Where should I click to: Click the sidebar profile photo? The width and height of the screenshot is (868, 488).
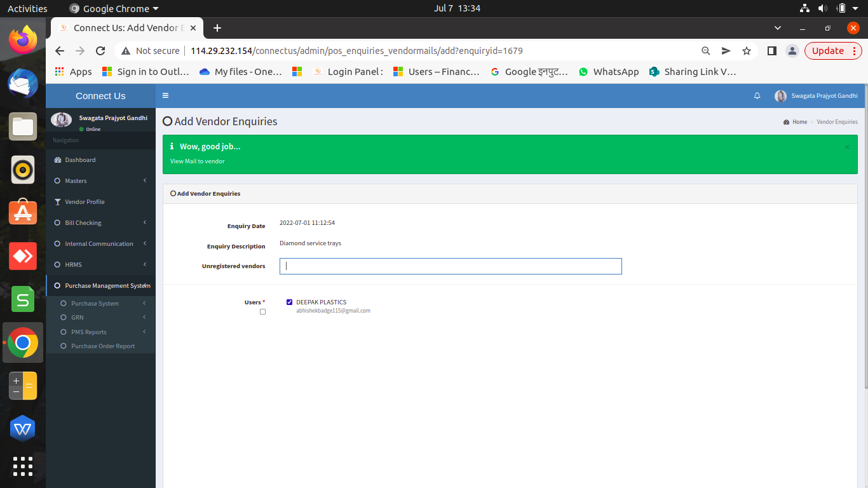tap(62, 120)
